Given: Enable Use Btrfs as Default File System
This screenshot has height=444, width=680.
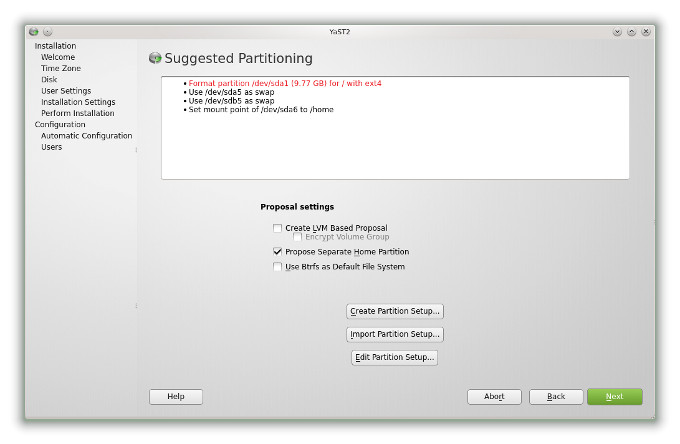Looking at the screenshot, I should 278,267.
